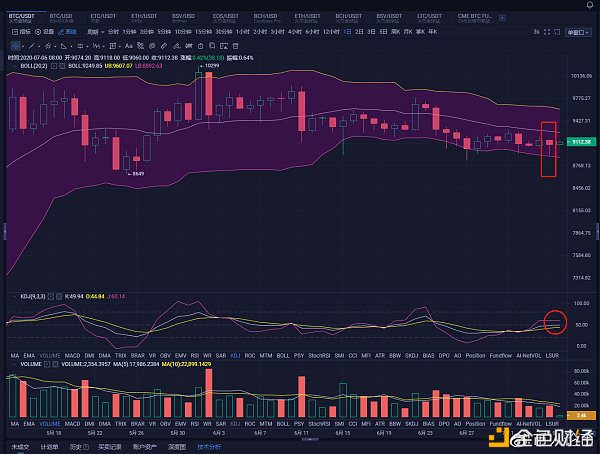Switch to the LTC/USDT symbol tab
Screen dimensions: 600x454
click(429, 16)
